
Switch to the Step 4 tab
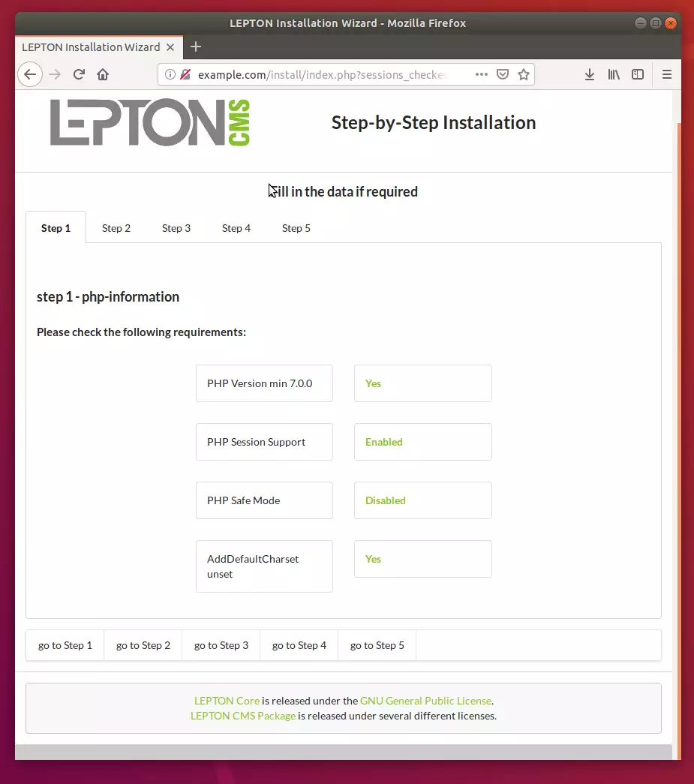[x=236, y=228]
